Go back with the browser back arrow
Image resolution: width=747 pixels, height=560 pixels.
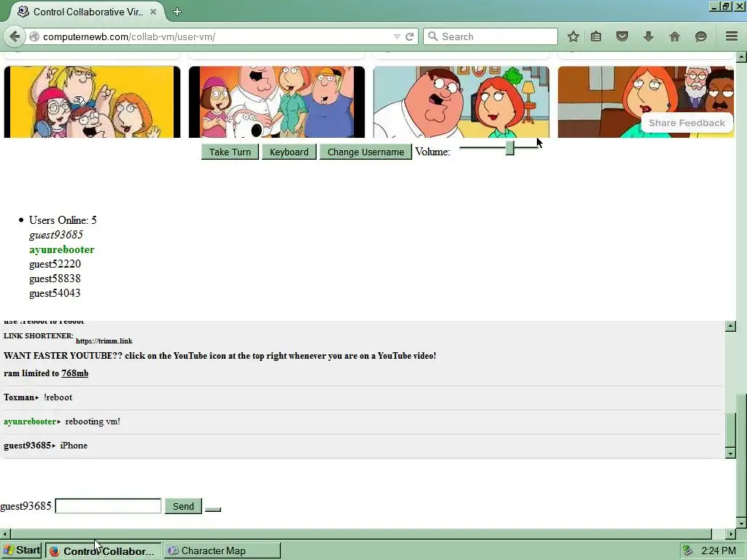(x=15, y=36)
